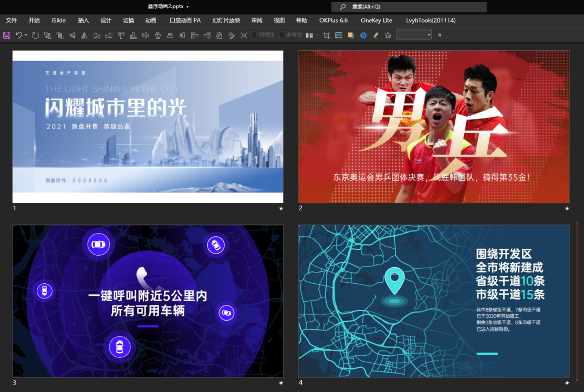Image resolution: width=584 pixels, height=392 pixels.
Task: Select the Crop tool icon
Action: (x=327, y=35)
